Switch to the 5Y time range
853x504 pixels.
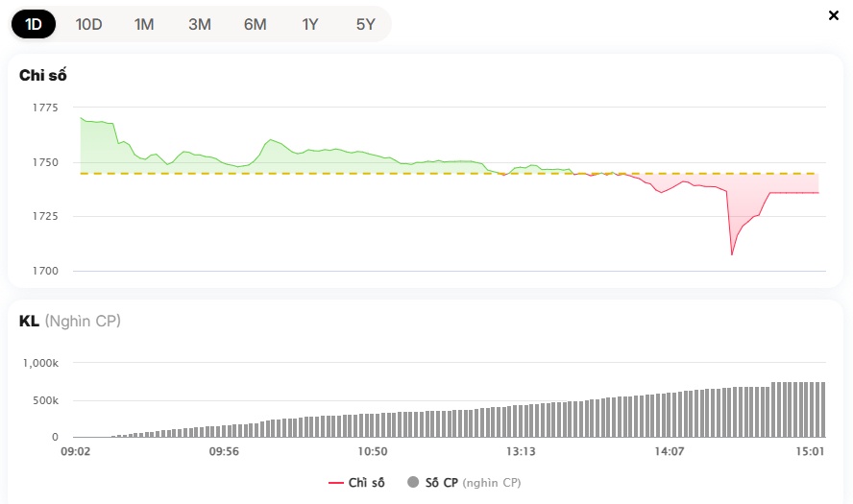pos(366,24)
